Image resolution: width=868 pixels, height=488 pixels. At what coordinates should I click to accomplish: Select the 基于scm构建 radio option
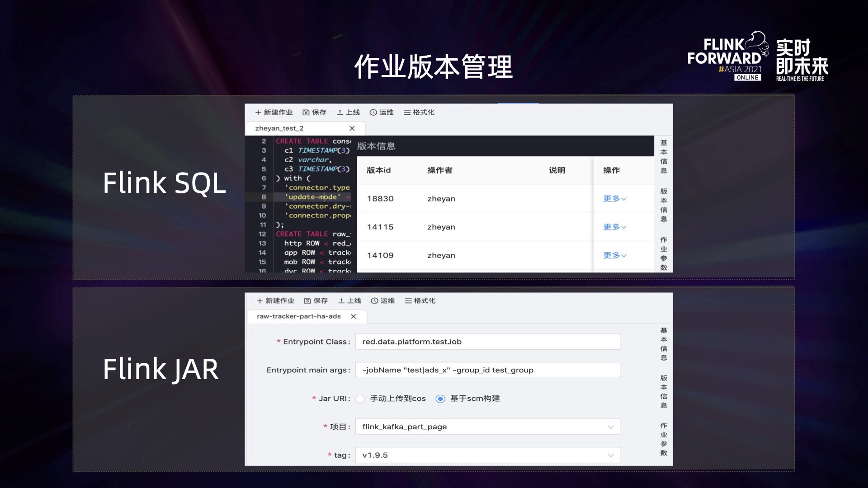(440, 399)
